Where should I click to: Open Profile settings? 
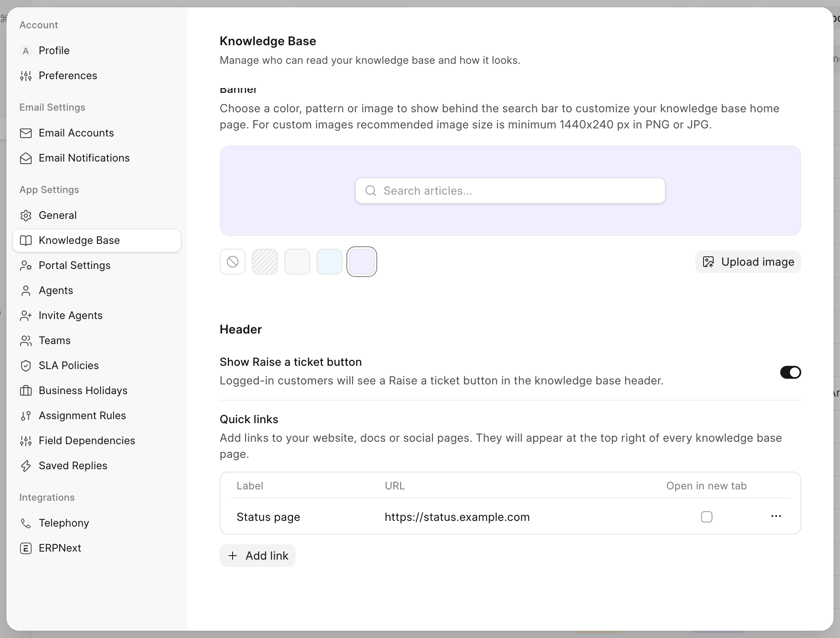tap(97, 51)
